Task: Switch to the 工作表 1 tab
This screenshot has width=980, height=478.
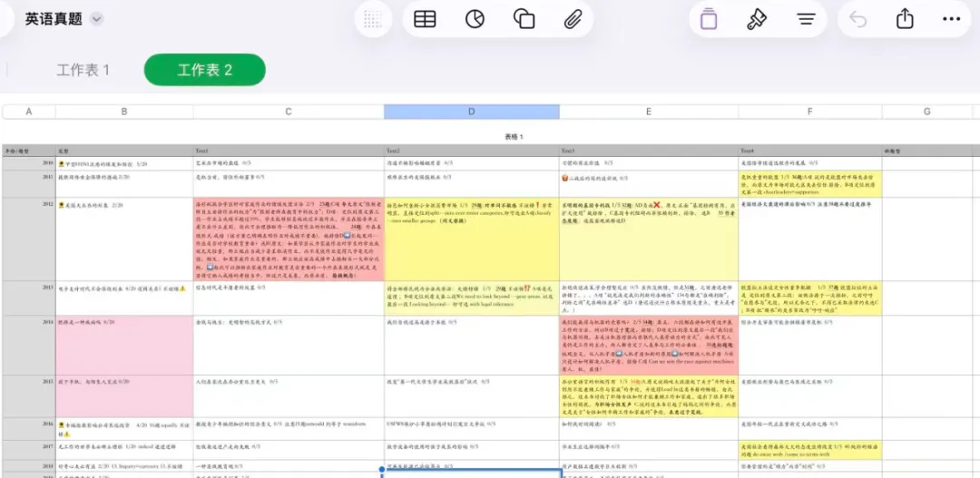Action: (x=83, y=70)
